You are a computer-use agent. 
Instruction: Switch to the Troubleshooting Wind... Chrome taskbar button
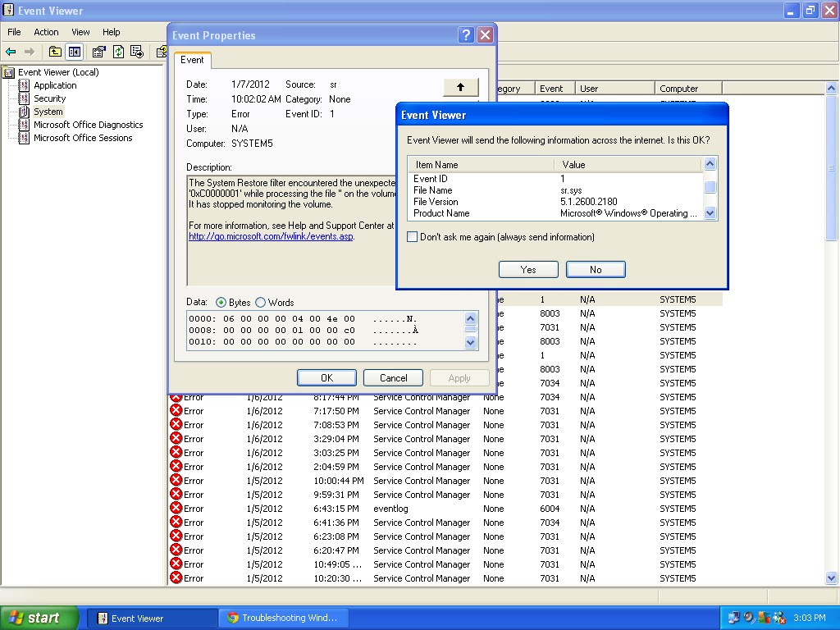(x=284, y=619)
